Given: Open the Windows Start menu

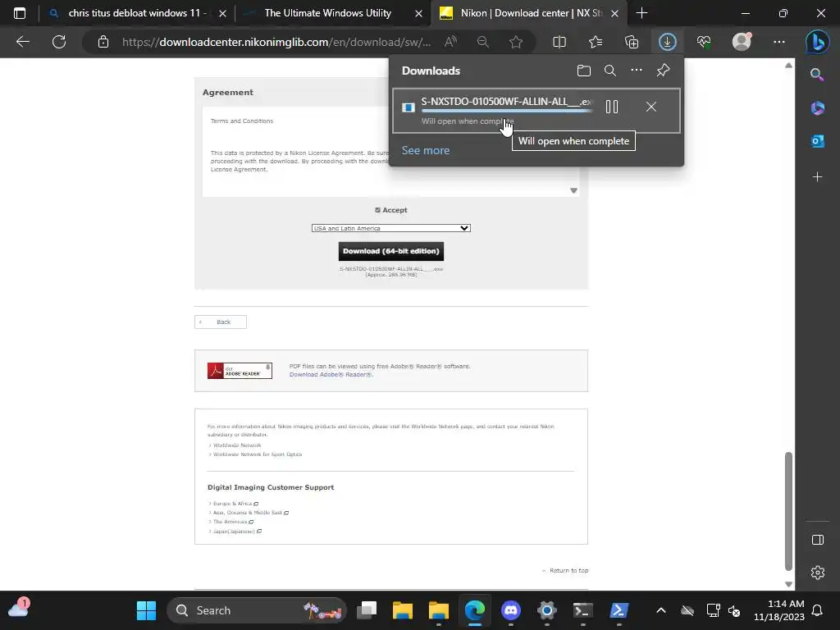Looking at the screenshot, I should click(146, 610).
